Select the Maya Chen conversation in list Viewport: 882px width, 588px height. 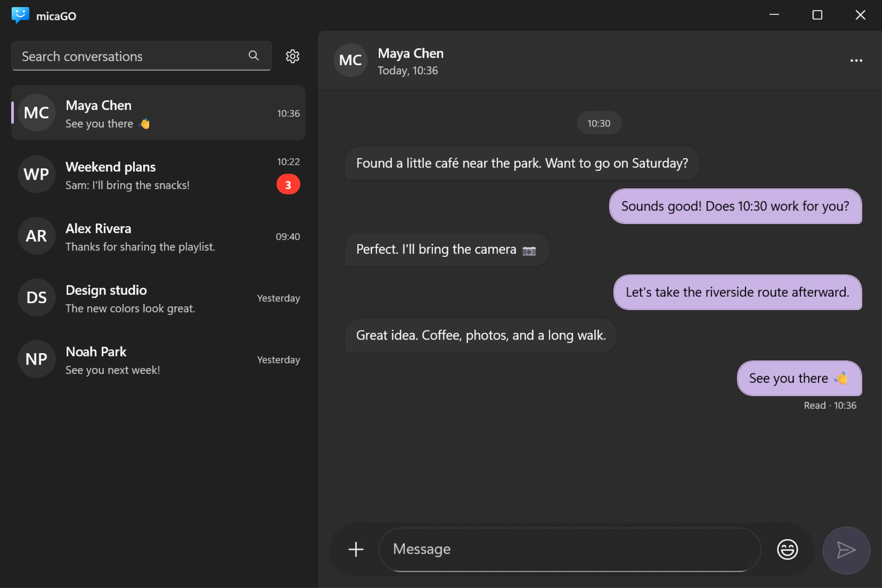[158, 113]
